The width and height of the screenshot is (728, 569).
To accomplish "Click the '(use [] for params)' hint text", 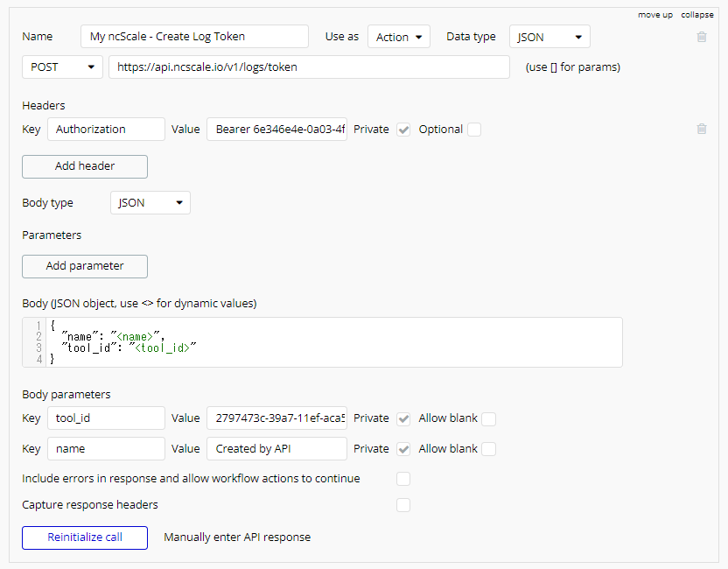I will 573,67.
